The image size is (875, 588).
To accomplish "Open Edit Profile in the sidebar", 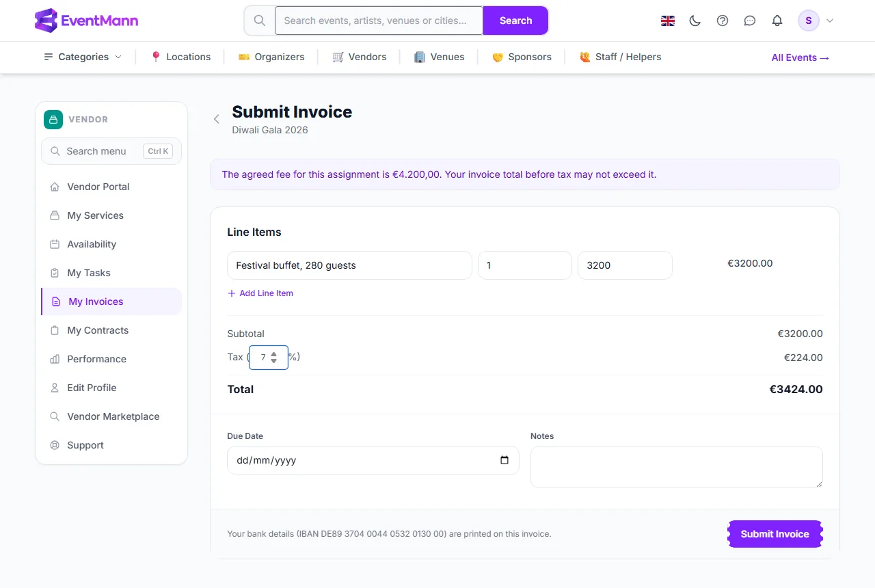I will point(111,388).
